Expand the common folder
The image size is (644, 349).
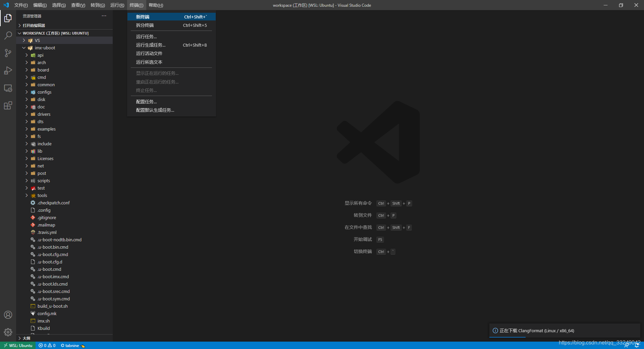pos(64,85)
